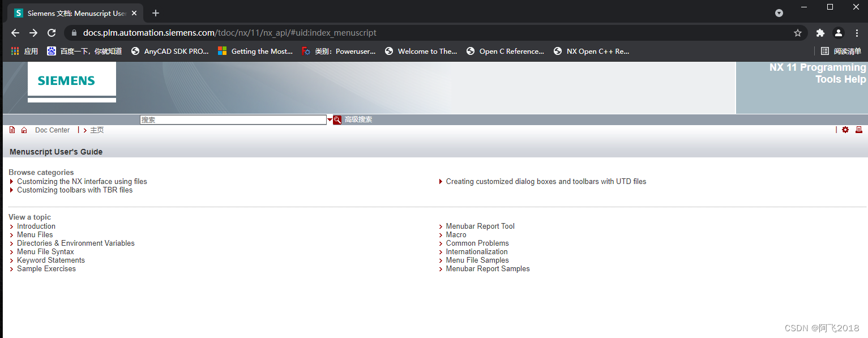
Task: Click the 主页 breadcrumb link
Action: [x=97, y=130]
